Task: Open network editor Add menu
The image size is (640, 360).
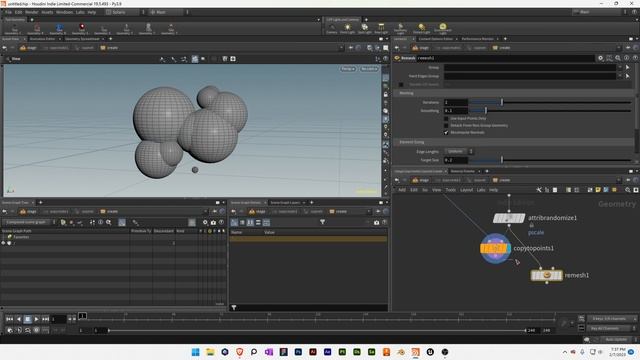Action: point(402,190)
